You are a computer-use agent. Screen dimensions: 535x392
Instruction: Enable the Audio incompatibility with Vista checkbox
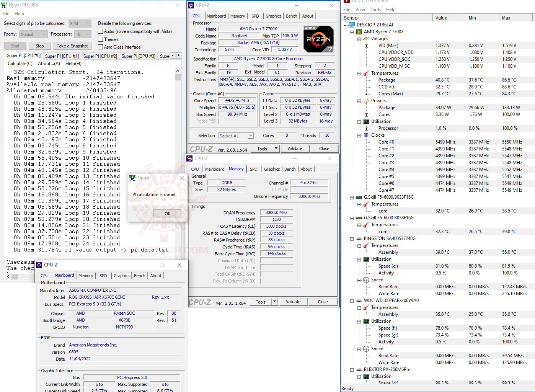tap(101, 31)
